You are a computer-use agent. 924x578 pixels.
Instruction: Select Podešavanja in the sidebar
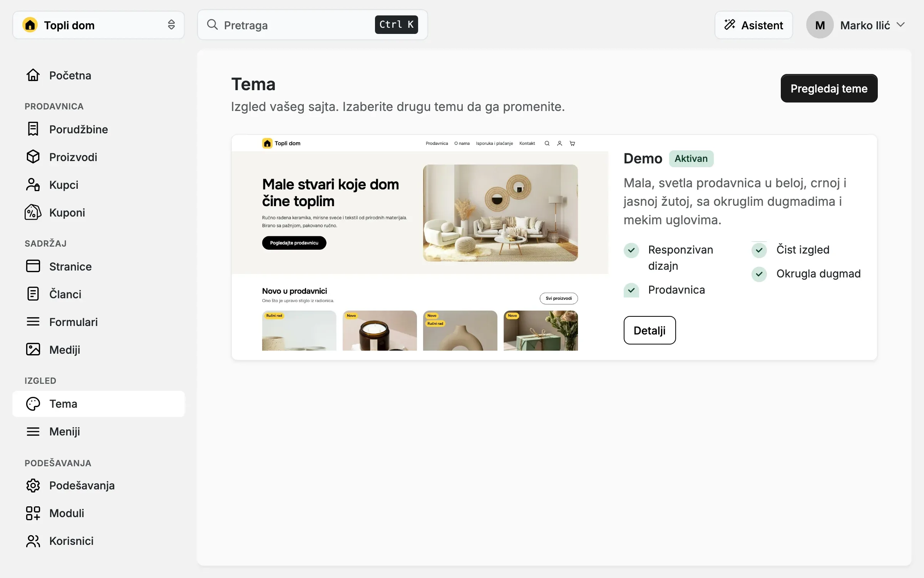pyautogui.click(x=99, y=485)
